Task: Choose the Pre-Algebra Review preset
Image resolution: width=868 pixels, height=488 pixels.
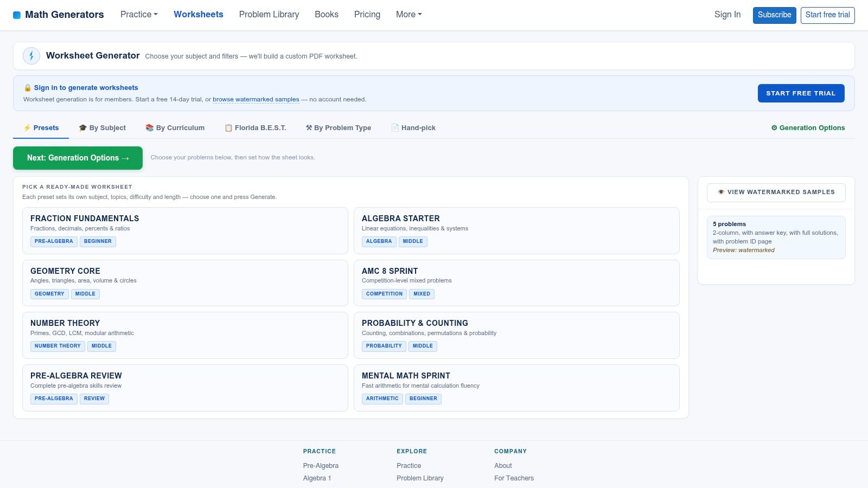Action: click(185, 388)
